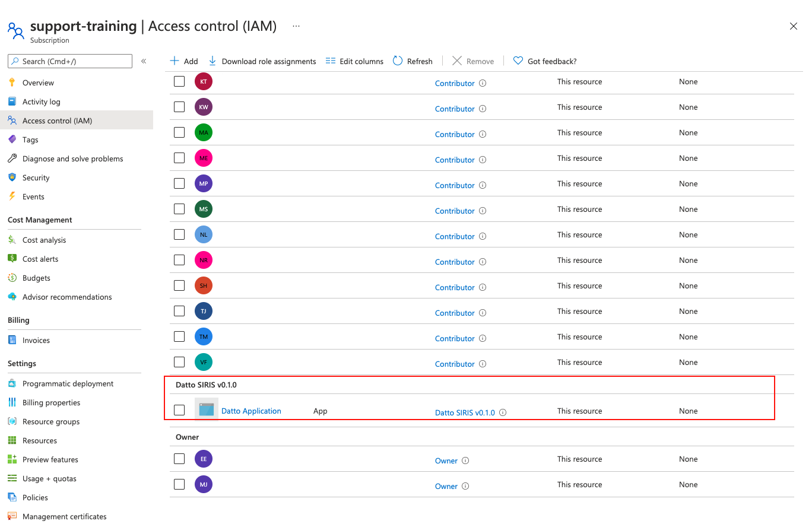Viewport: 812px width, 524px height.
Task: Go to Activity log in sidebar
Action: pyautogui.click(x=41, y=101)
